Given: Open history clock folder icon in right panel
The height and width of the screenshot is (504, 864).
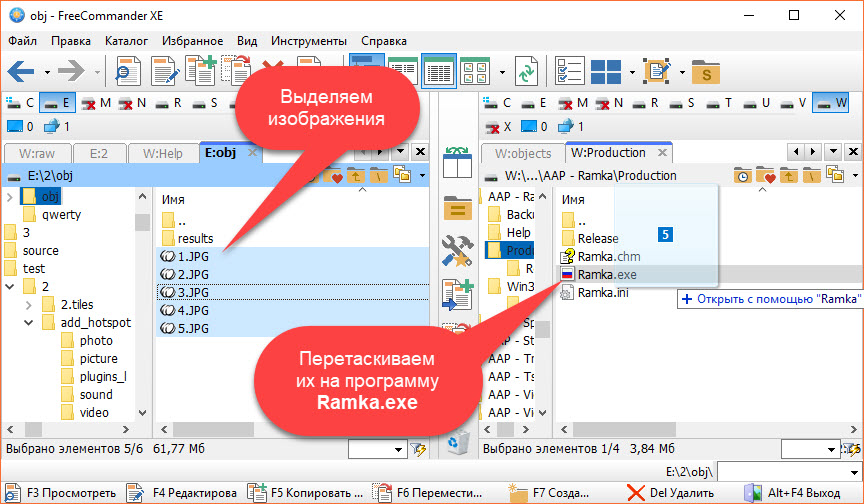Looking at the screenshot, I should (x=743, y=176).
